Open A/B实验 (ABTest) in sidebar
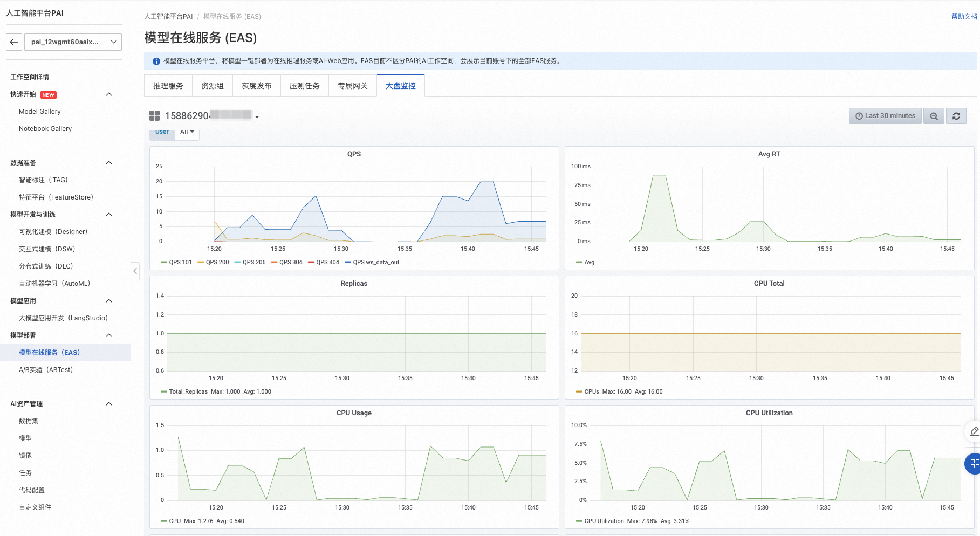Screen dimensions: 980x536 pyautogui.click(x=46, y=370)
